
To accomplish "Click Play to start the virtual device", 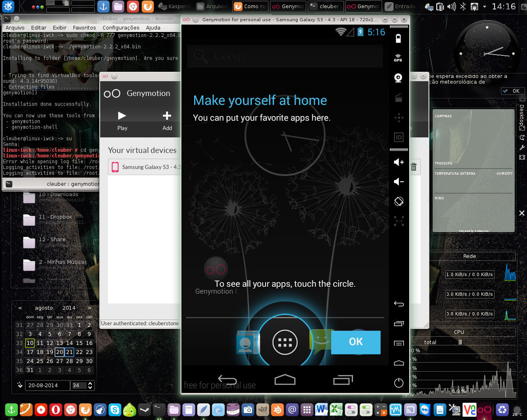I will 122,121.
